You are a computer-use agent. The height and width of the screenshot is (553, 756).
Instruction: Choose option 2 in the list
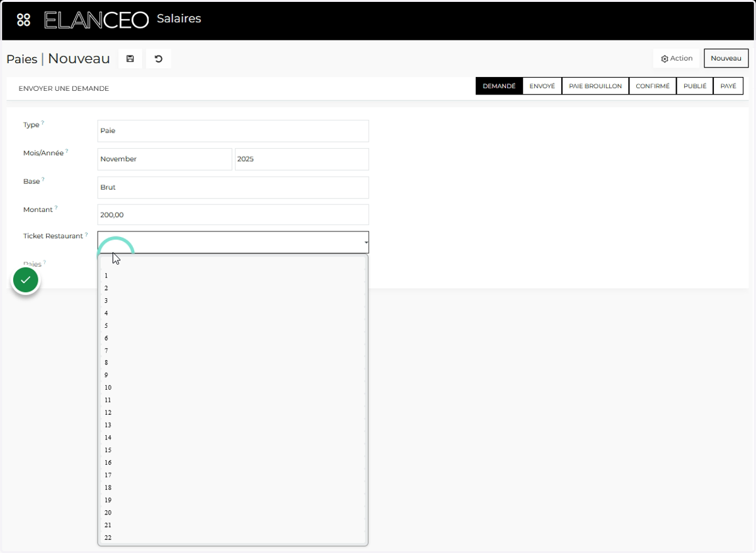click(x=233, y=288)
